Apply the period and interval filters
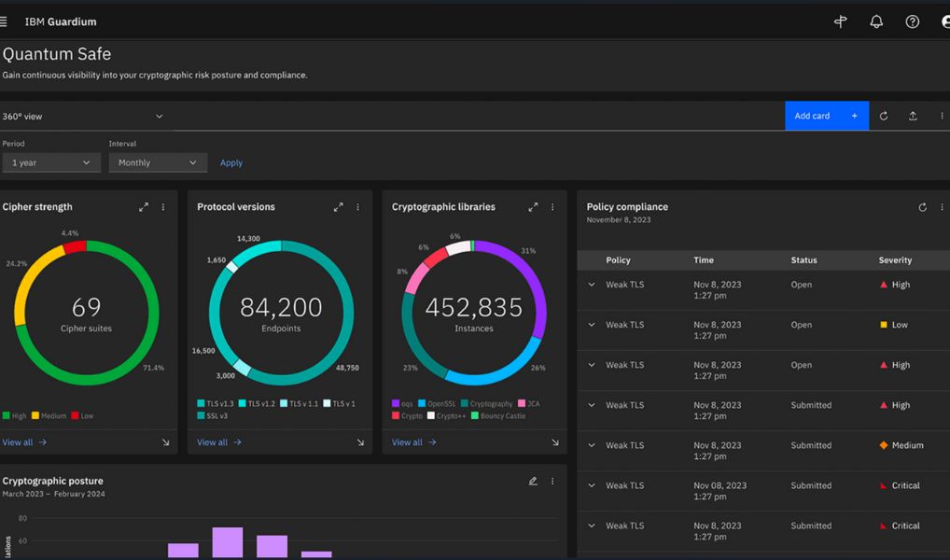 [231, 163]
